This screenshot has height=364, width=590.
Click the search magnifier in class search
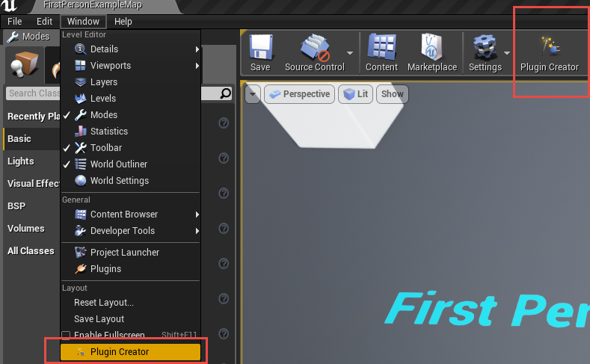point(226,93)
